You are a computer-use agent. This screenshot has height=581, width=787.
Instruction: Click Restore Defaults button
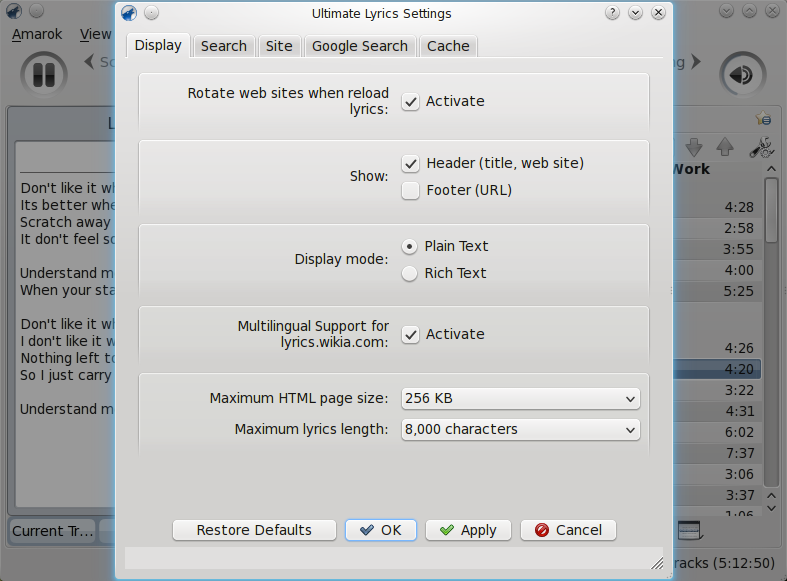click(x=254, y=530)
